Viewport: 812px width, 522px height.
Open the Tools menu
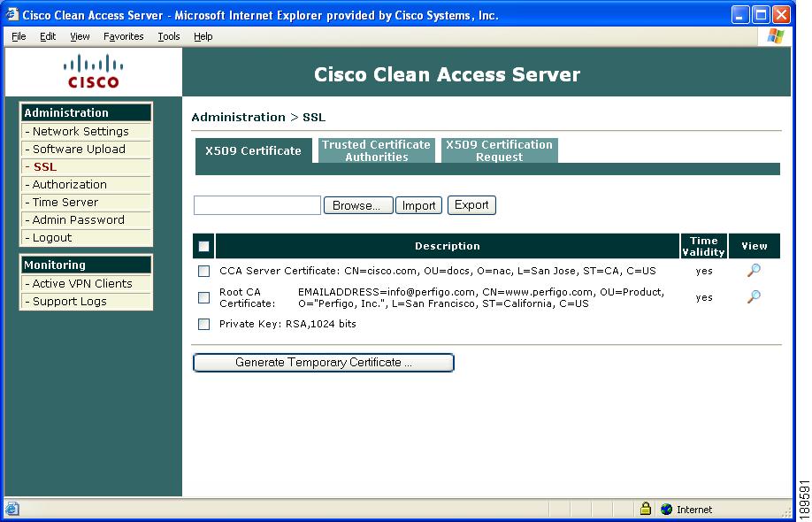pos(169,36)
